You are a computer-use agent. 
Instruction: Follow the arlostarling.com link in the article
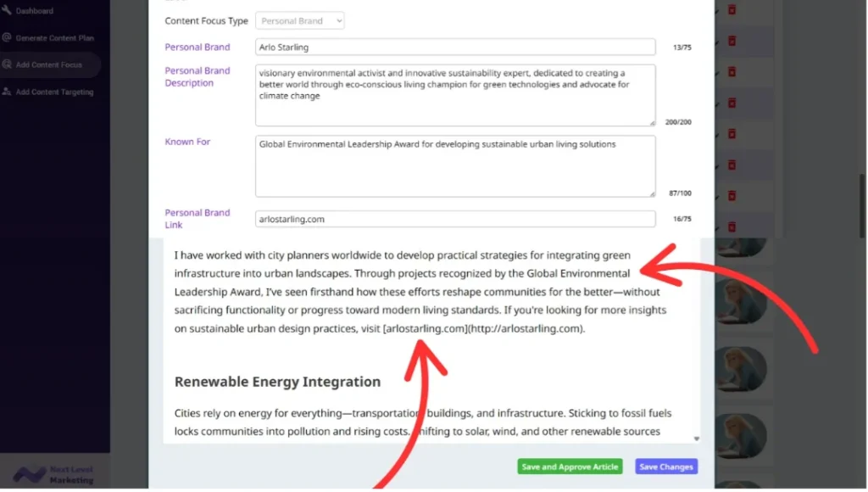click(x=426, y=328)
